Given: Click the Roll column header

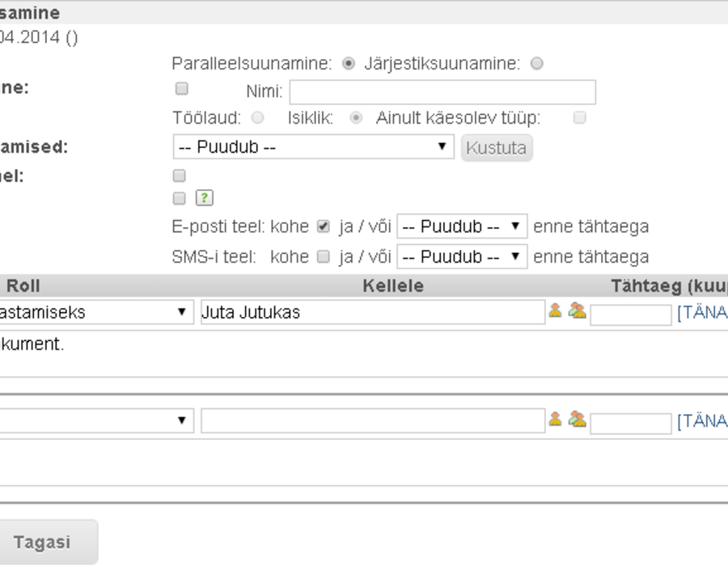Looking at the screenshot, I should [x=23, y=285].
